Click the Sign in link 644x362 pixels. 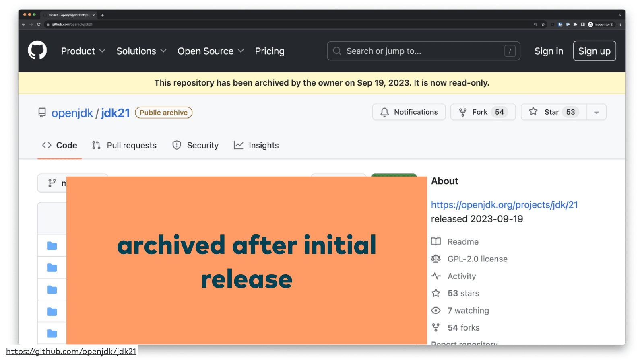pyautogui.click(x=549, y=51)
